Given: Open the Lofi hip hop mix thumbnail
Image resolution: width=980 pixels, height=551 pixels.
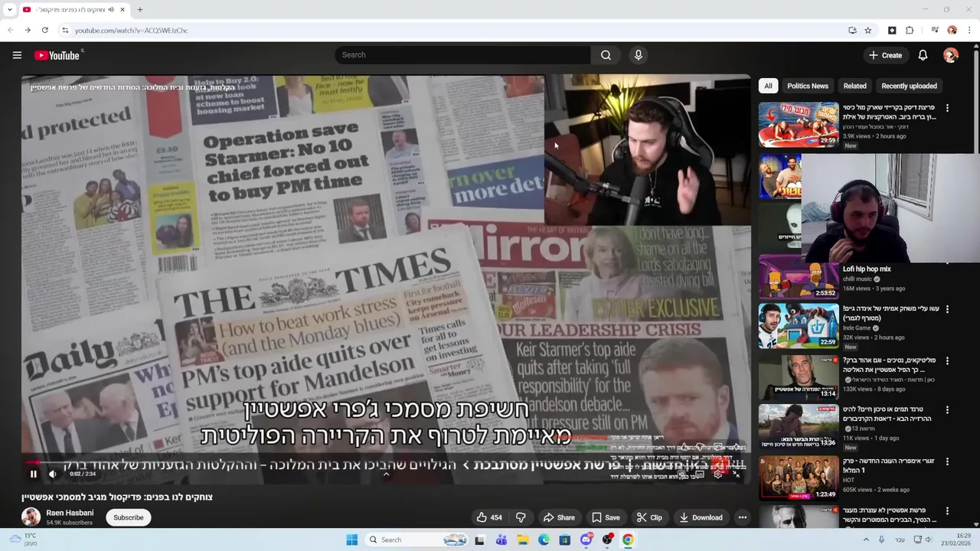Looking at the screenshot, I should pyautogui.click(x=799, y=277).
